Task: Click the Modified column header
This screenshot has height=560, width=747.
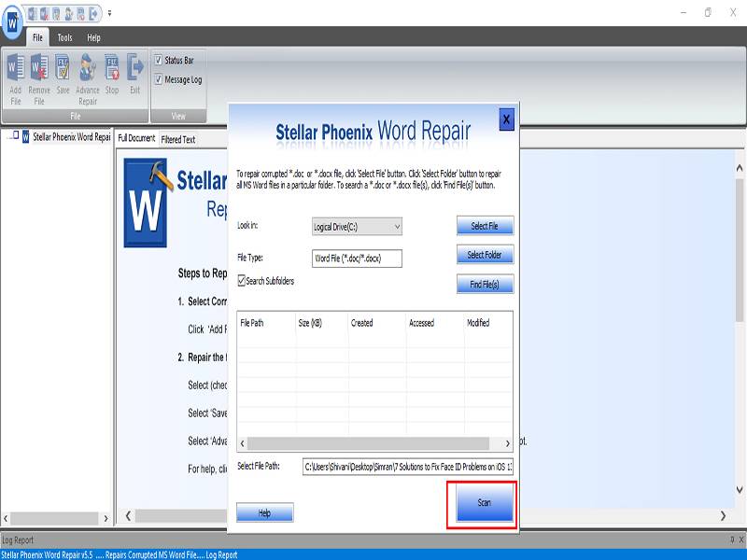Action: point(488,323)
